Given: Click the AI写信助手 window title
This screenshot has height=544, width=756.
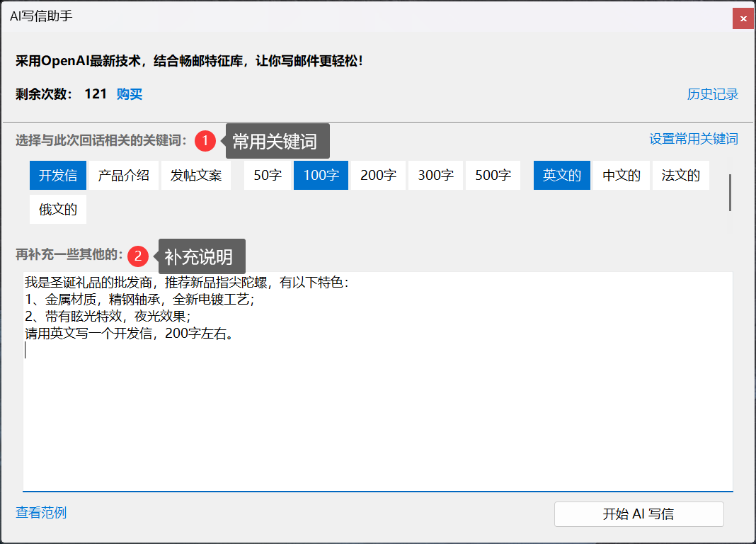Looking at the screenshot, I should tap(42, 16).
